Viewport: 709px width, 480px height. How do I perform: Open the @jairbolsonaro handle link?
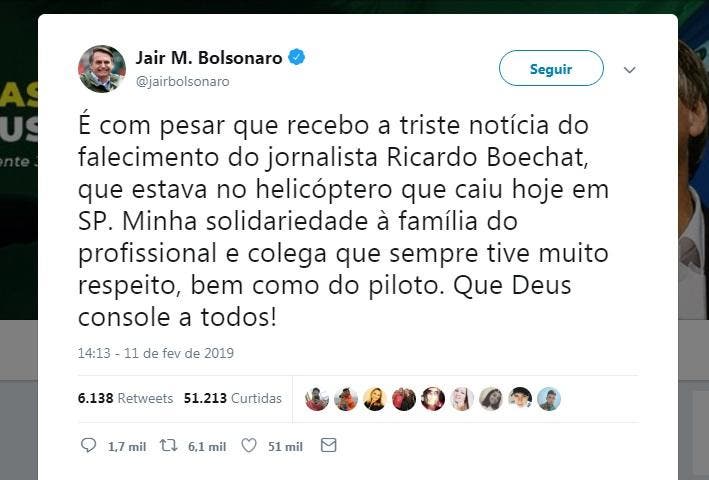pyautogui.click(x=183, y=81)
